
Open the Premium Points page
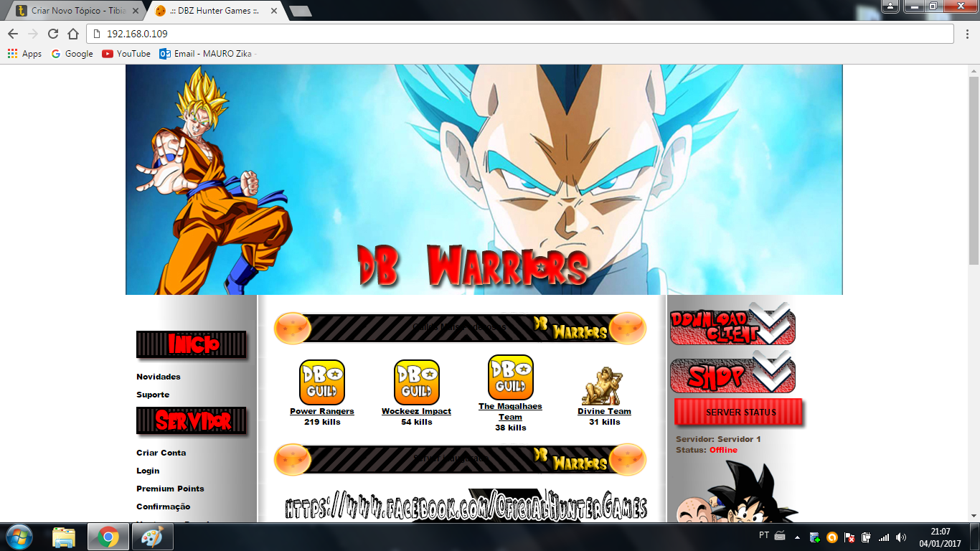point(170,489)
